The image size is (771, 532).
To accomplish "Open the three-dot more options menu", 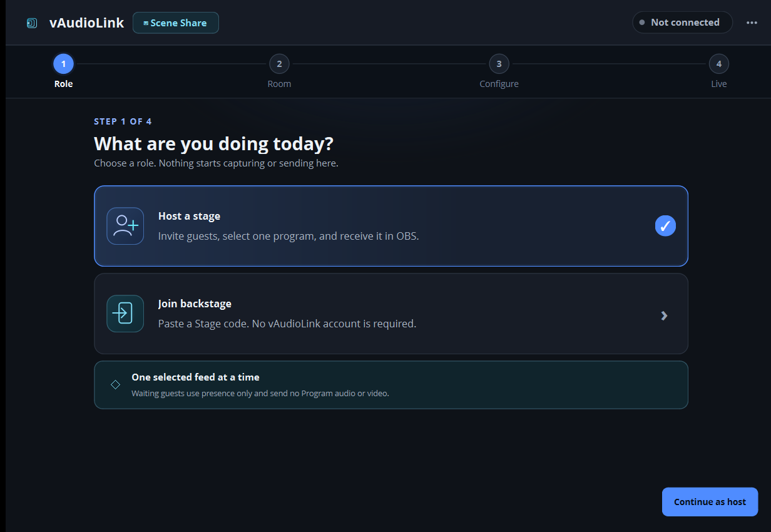I will coord(752,23).
